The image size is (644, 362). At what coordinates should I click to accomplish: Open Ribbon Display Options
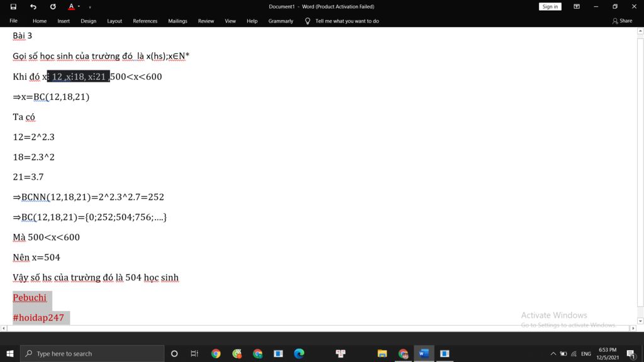point(577,6)
